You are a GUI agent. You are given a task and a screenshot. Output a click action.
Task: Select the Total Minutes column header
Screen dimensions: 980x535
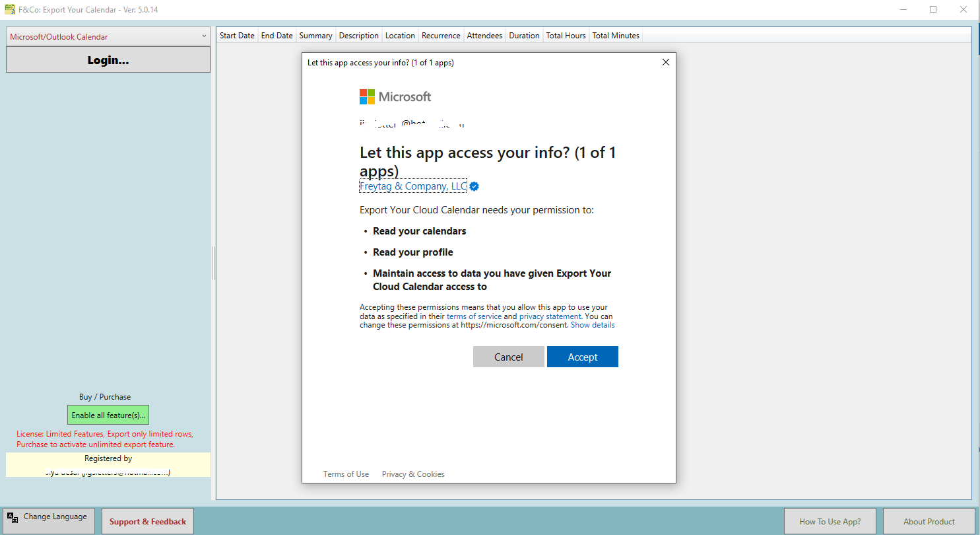(x=616, y=36)
